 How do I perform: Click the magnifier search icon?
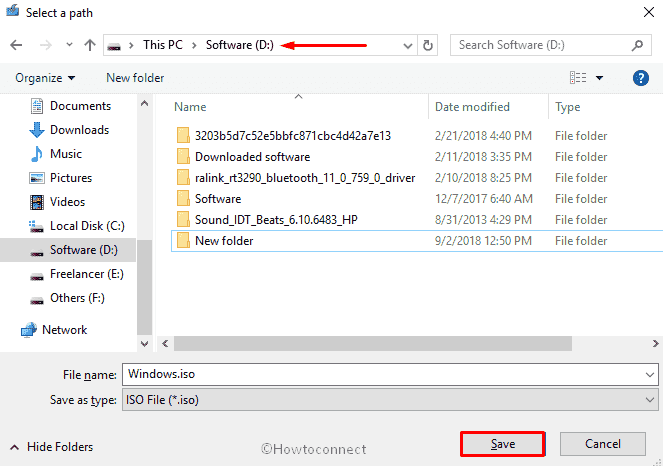pyautogui.click(x=638, y=45)
